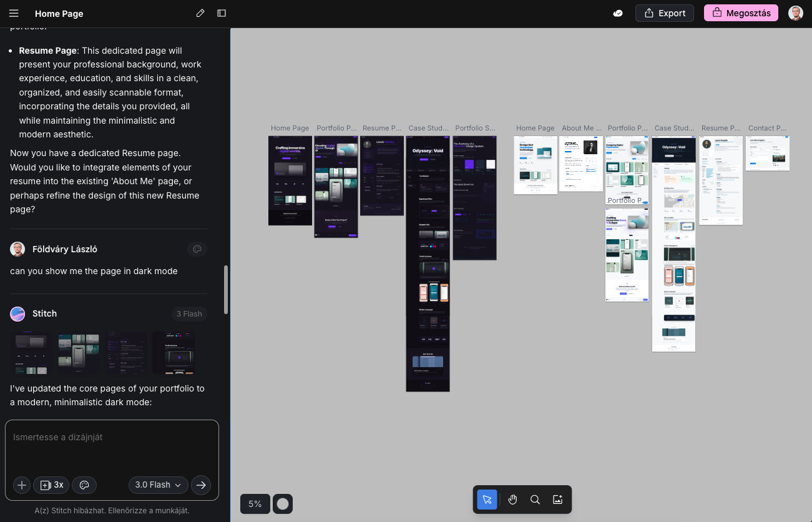This screenshot has height=522, width=812.
Task: Click the palette theme icon in prompt box
Action: click(x=85, y=485)
